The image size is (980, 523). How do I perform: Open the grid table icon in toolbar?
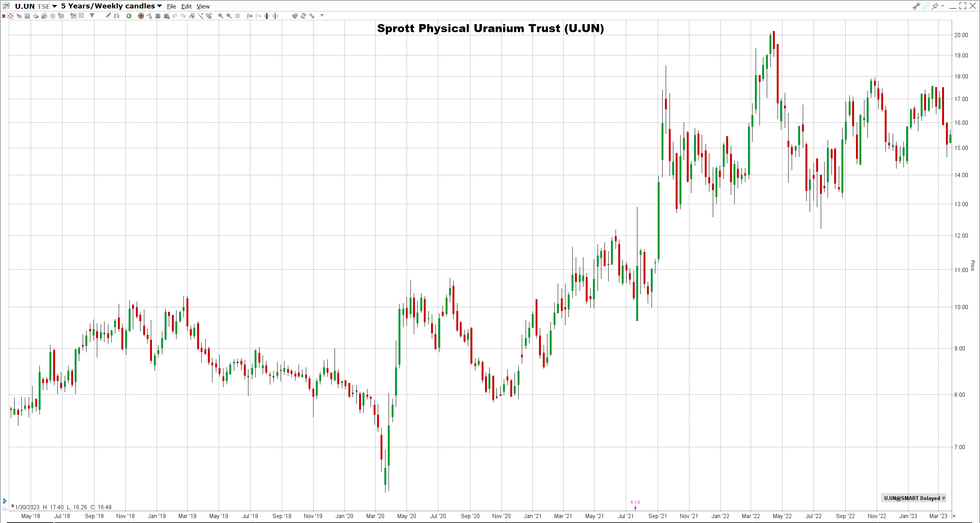[x=27, y=16]
